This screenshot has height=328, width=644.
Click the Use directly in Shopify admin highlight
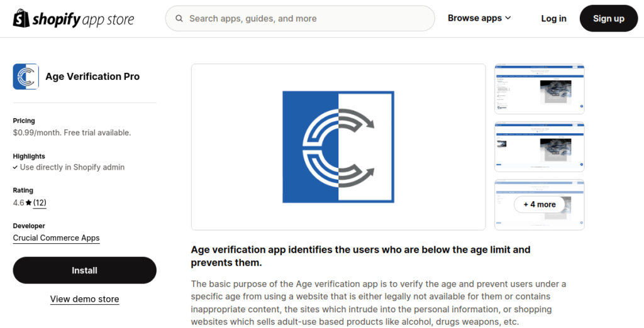(72, 167)
